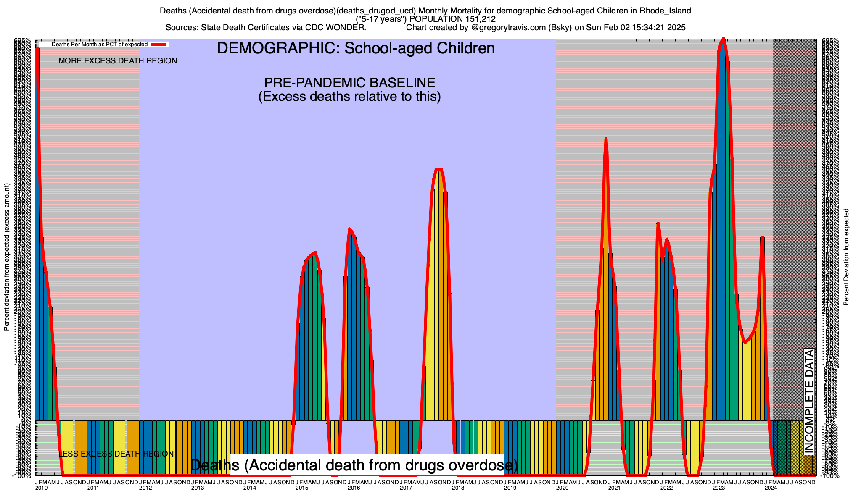Click the 2015 year label on x-axis
861x504 pixels.
pos(302,488)
